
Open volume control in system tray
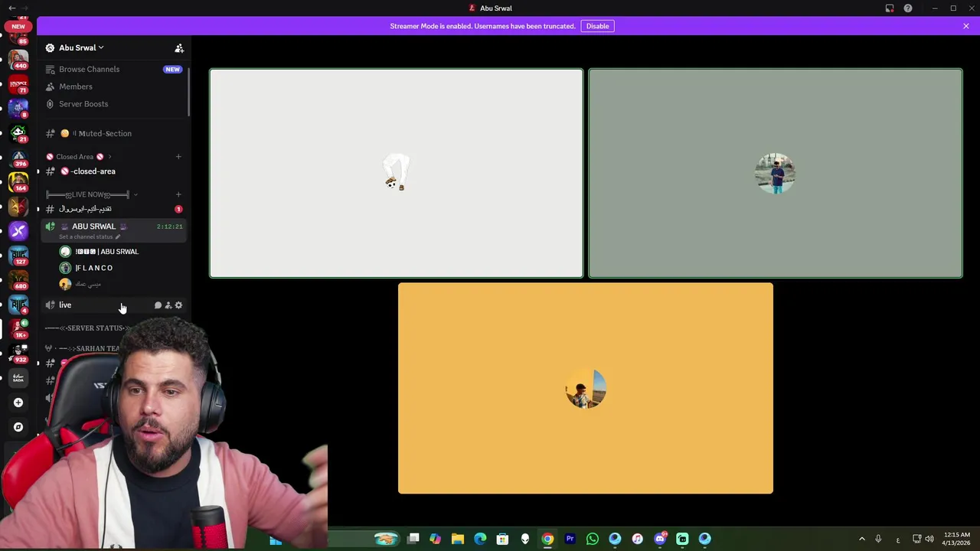click(x=929, y=539)
